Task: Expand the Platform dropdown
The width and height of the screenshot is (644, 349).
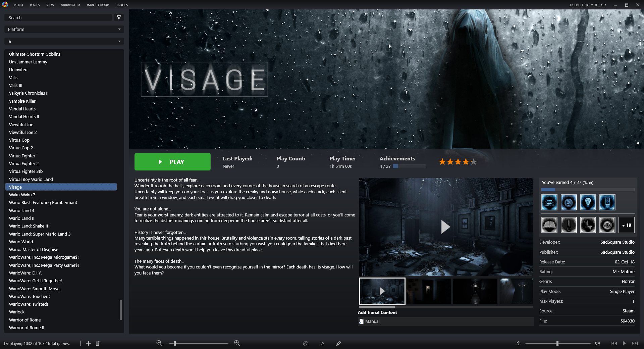Action: coord(64,29)
